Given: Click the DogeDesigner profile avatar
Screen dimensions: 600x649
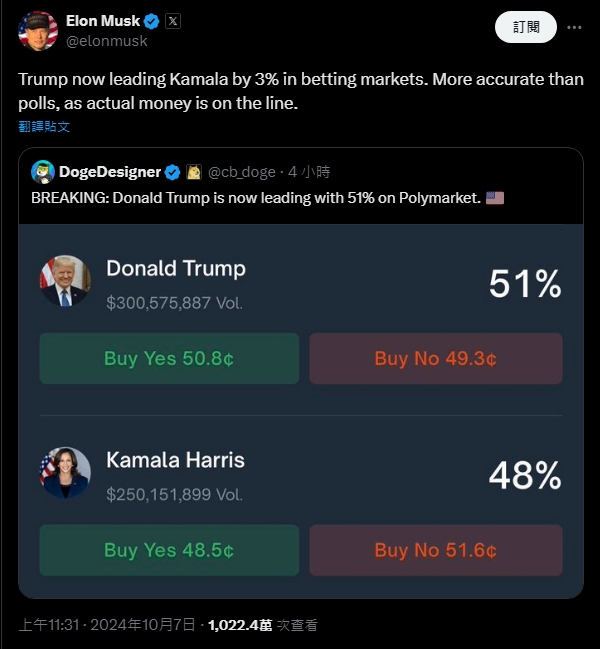Looking at the screenshot, I should (x=42, y=171).
